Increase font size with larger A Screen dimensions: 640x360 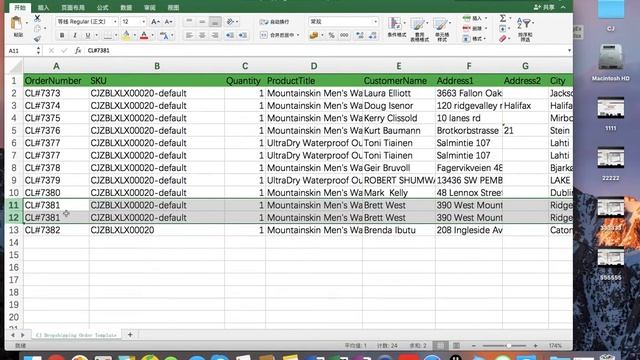click(x=155, y=22)
